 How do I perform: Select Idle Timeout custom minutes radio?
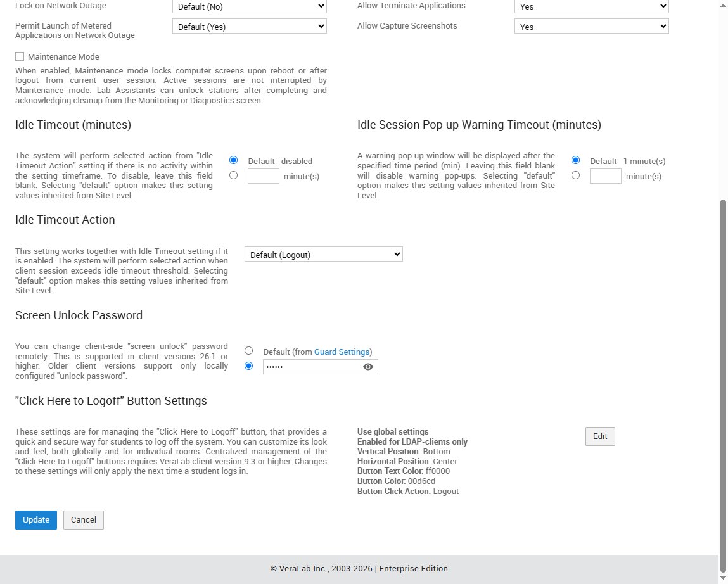(x=234, y=175)
